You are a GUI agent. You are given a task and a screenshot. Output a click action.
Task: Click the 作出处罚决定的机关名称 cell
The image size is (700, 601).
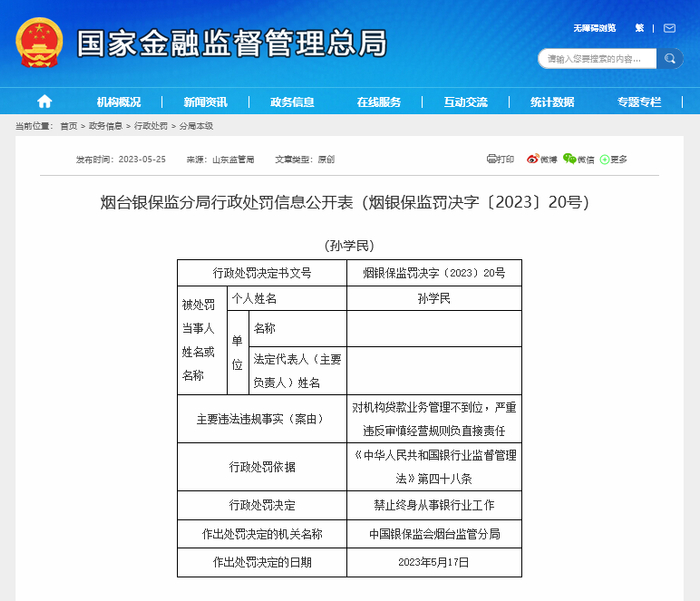tap(262, 534)
